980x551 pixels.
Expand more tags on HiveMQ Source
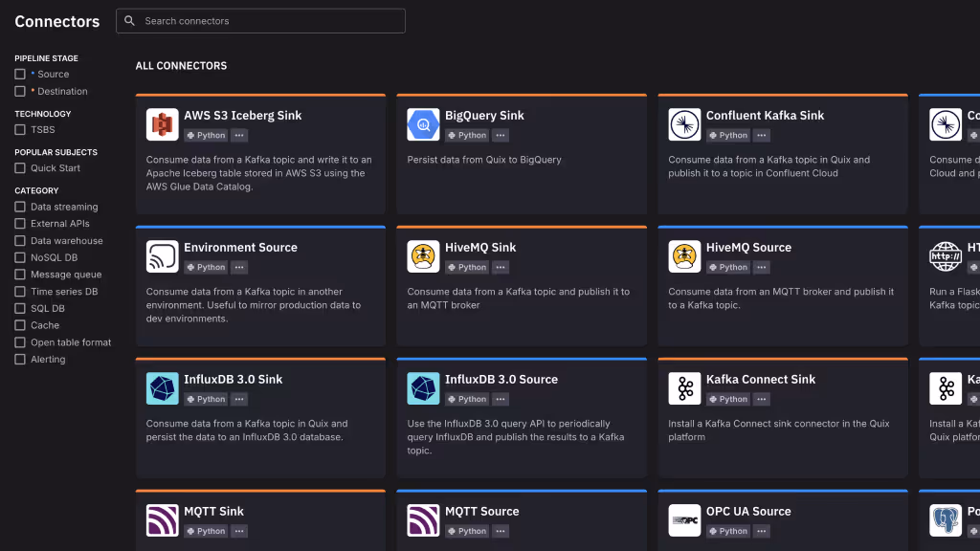click(761, 267)
